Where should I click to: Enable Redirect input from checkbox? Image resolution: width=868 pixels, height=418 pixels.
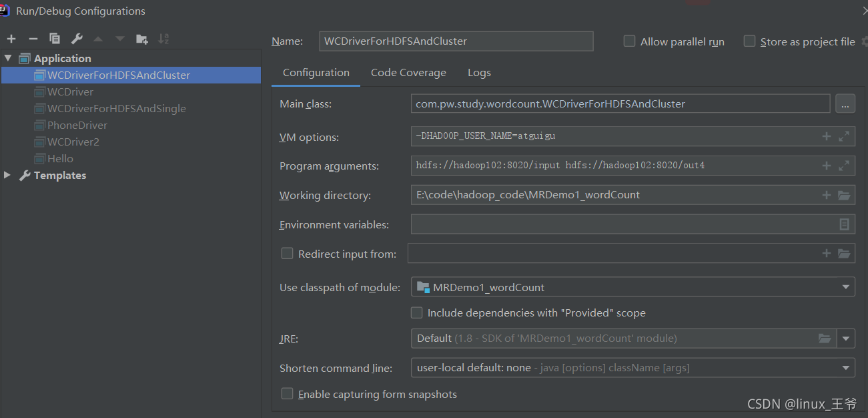coord(287,253)
